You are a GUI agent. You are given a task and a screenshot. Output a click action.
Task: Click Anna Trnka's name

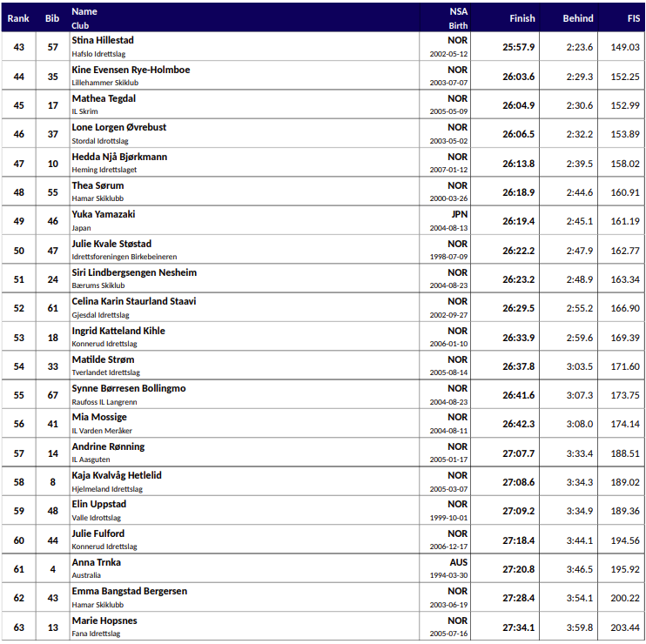[96, 562]
